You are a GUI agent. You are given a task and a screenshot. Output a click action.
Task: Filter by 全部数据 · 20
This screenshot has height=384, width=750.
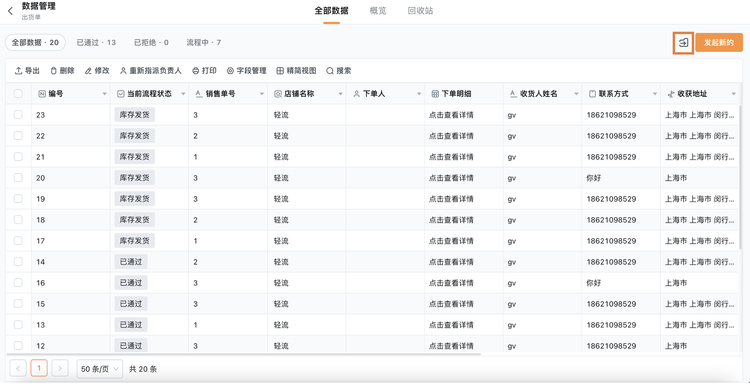tap(35, 43)
